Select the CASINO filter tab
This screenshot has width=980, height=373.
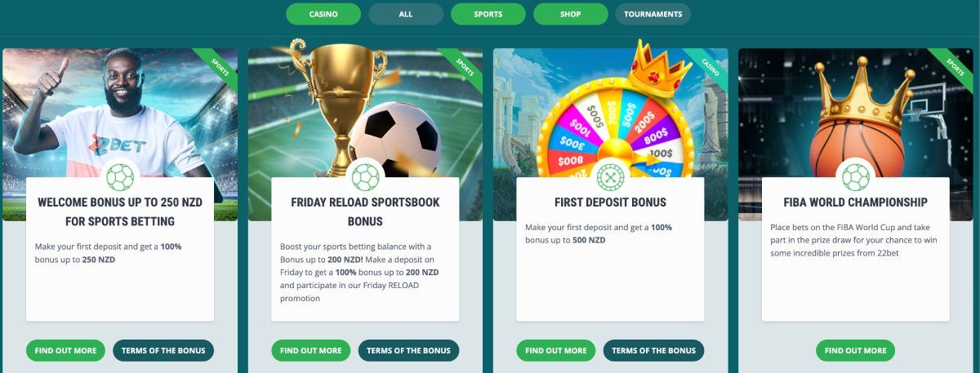323,14
